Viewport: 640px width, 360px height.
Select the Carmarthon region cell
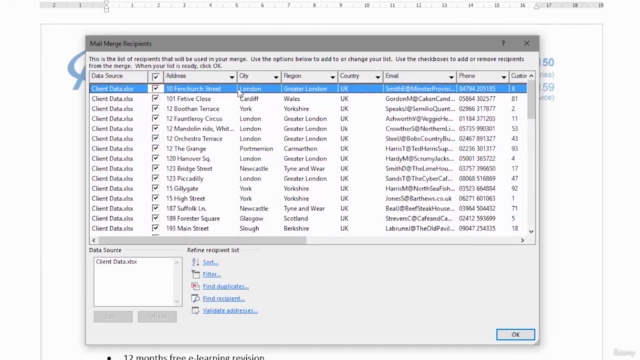(x=300, y=149)
